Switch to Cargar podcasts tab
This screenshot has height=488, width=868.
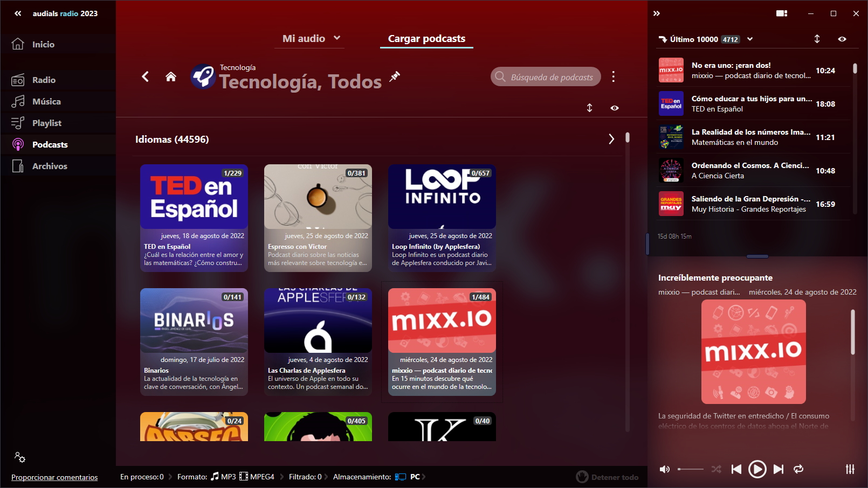tap(426, 38)
